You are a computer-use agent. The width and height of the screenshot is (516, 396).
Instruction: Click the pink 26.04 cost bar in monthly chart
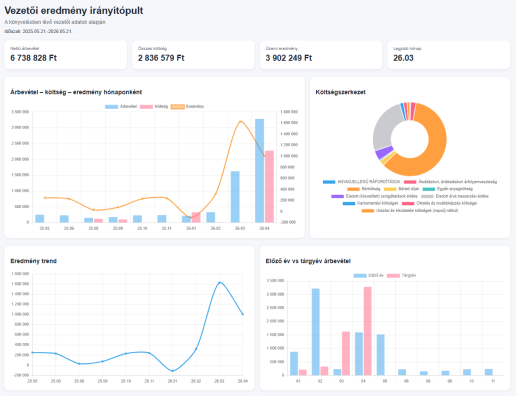tap(269, 187)
